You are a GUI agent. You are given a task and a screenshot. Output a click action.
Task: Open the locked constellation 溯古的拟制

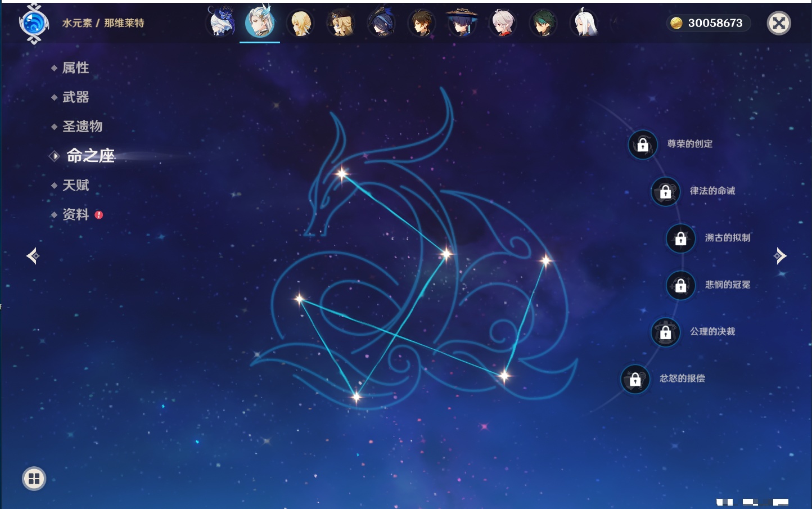click(x=681, y=238)
